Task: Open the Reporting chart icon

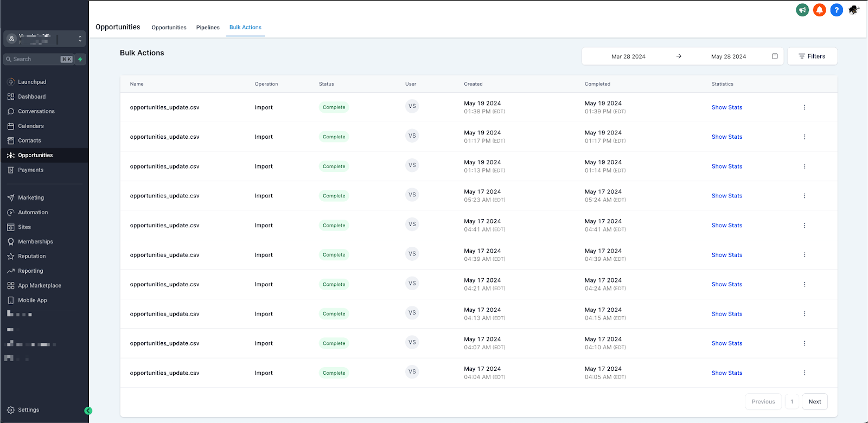Action: 11,271
